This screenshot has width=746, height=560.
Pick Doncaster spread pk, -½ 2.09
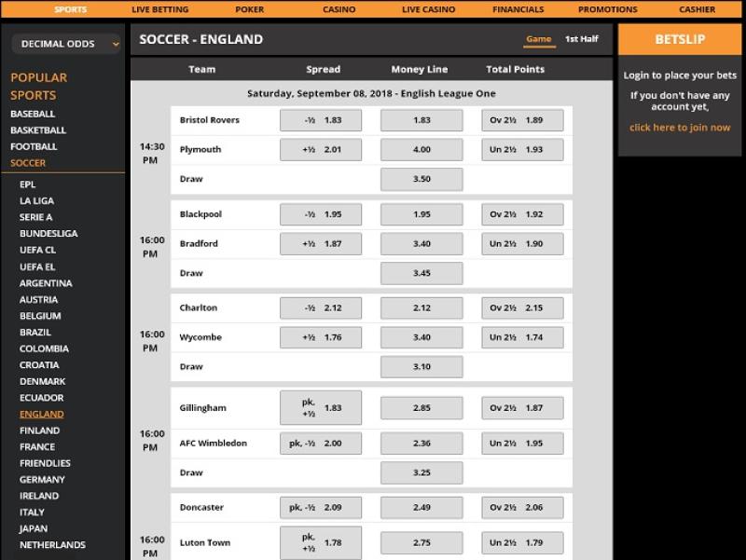tap(320, 508)
